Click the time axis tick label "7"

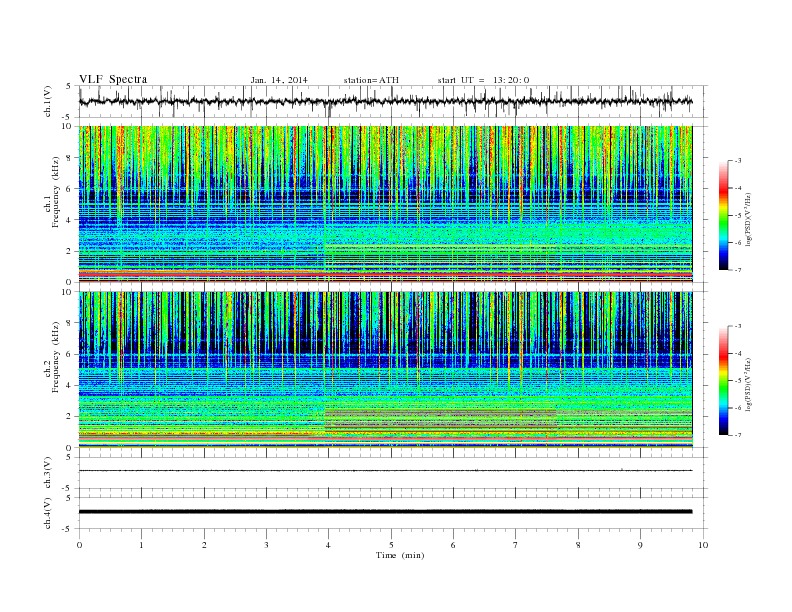point(516,545)
